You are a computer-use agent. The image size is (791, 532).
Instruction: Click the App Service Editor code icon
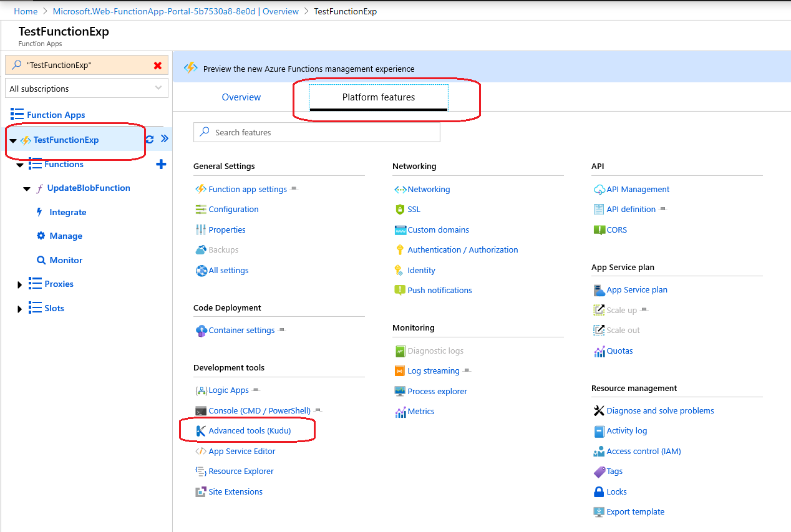[201, 452]
